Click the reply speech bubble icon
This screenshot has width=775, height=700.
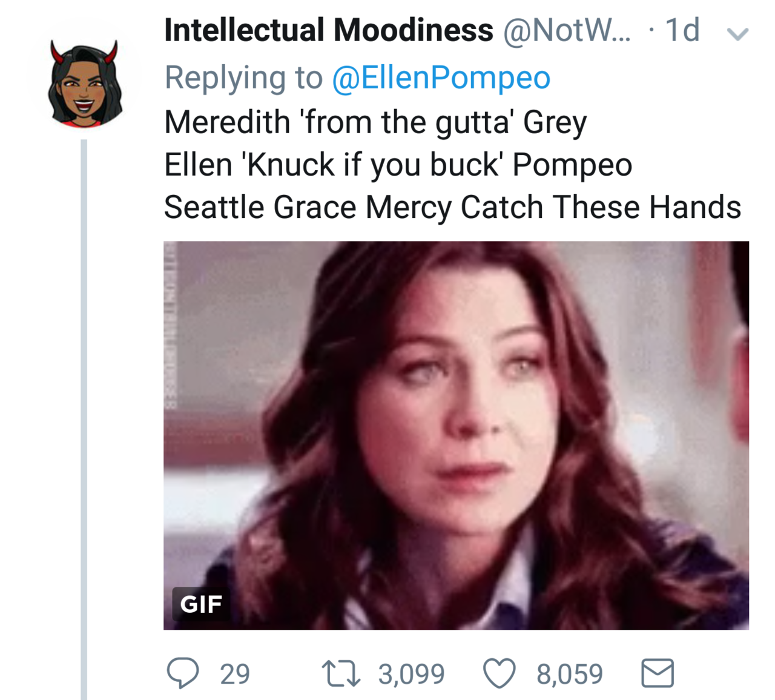coord(182,673)
